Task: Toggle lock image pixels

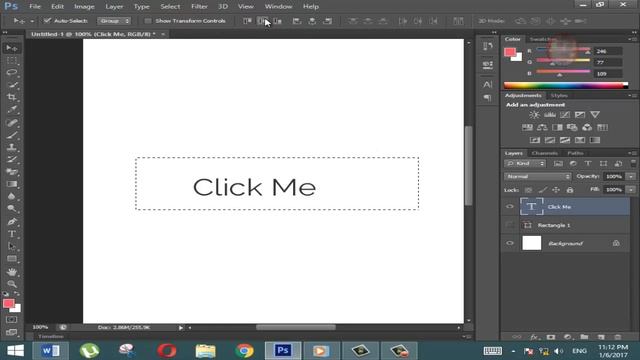Action: tap(542, 190)
